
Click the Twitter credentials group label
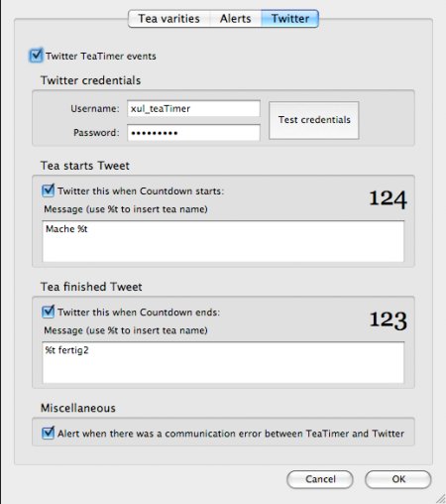pos(90,80)
